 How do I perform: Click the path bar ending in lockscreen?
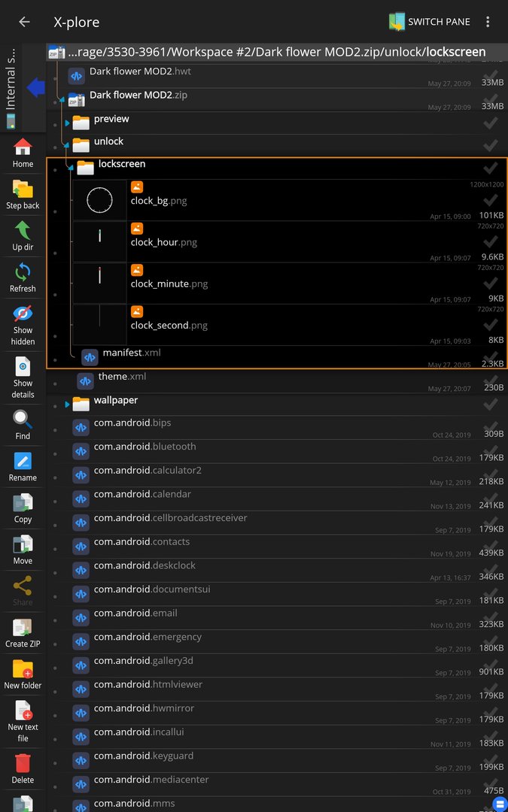click(x=277, y=52)
